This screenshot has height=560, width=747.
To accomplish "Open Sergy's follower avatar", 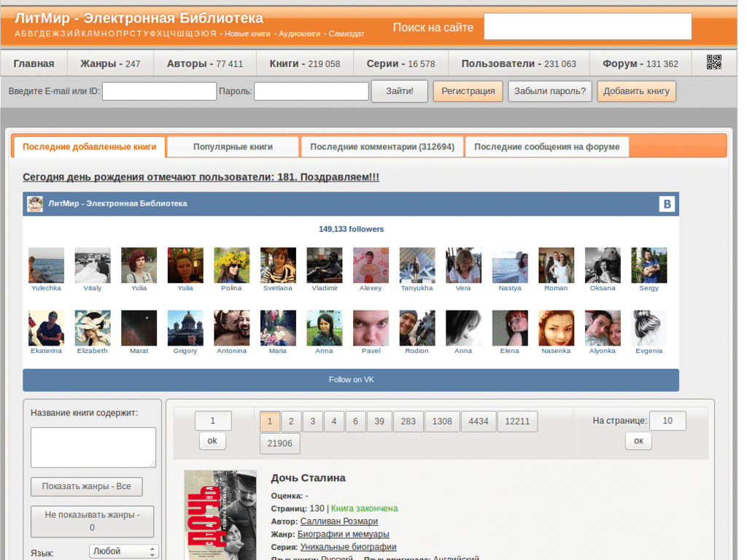I will (649, 265).
